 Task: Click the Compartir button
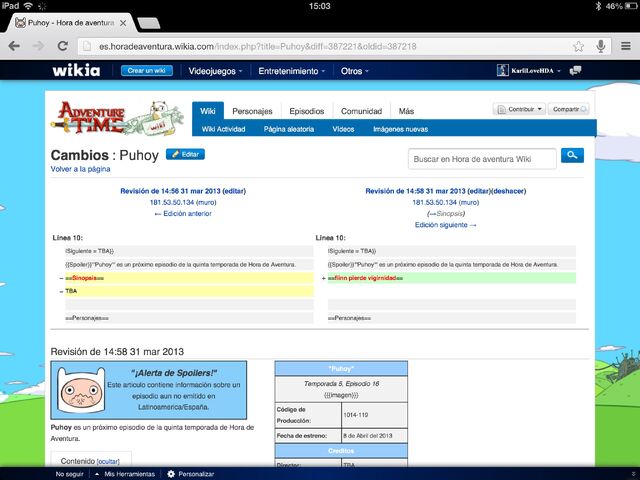(x=569, y=109)
